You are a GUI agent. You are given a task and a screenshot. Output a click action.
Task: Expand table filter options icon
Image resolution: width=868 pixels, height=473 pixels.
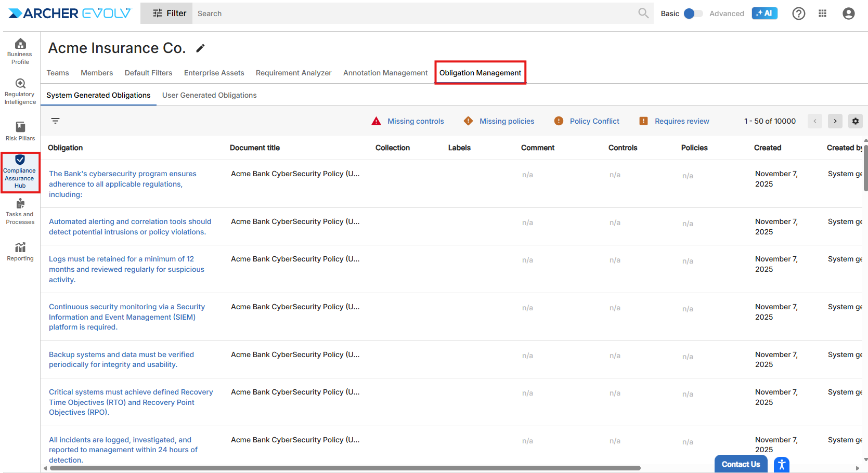pos(56,121)
